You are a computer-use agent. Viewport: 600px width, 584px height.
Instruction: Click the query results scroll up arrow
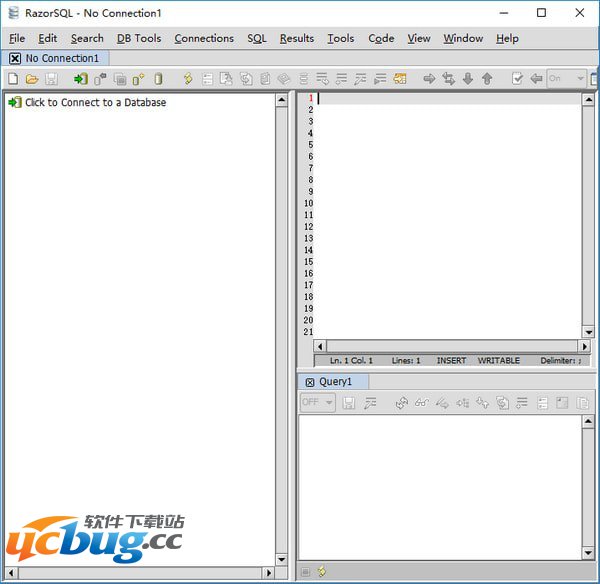588,422
